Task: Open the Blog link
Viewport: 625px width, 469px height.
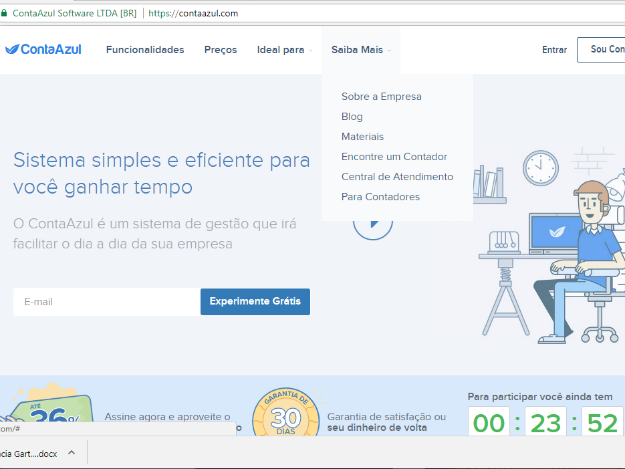Action: tap(352, 117)
